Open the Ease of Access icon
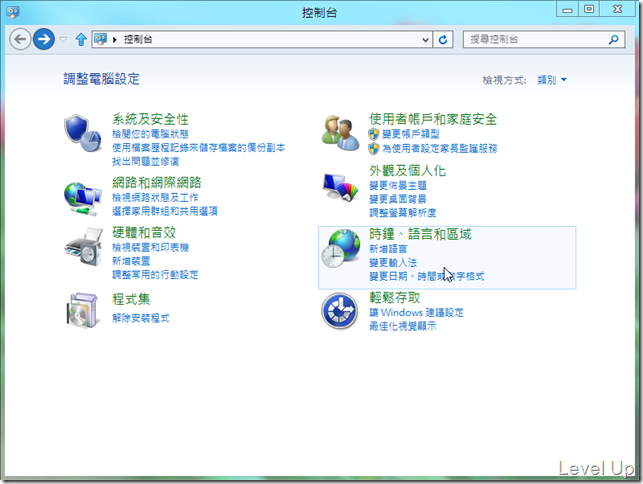Screen dimensions: 643x484 coord(340,311)
